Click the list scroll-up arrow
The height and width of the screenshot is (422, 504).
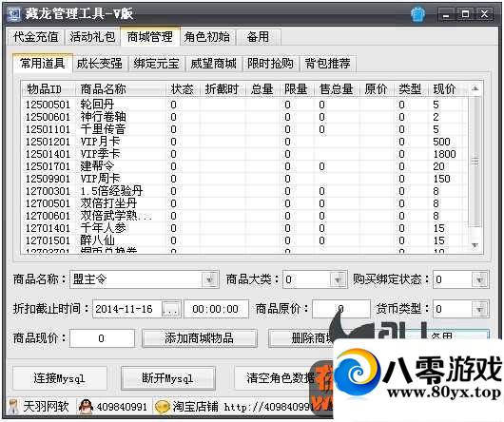475,88
